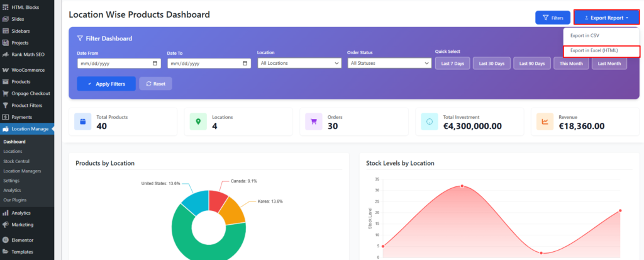Image resolution: width=644 pixels, height=260 pixels.
Task: Expand the Location dropdown filter
Action: tap(298, 64)
